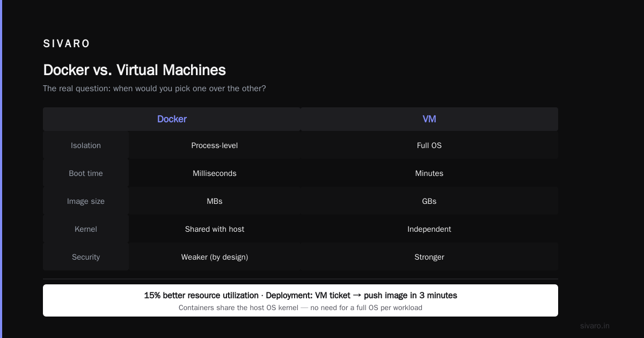Click the 'MBs' cell
The image size is (644, 338).
(x=215, y=201)
